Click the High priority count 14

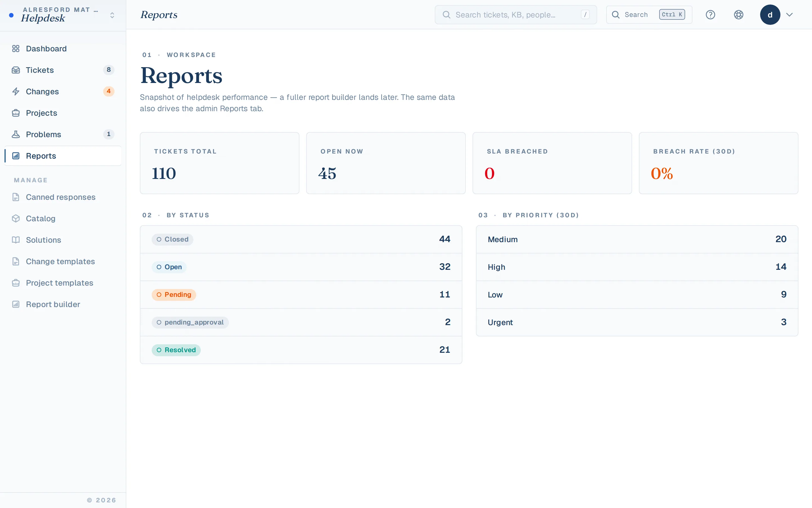click(781, 267)
